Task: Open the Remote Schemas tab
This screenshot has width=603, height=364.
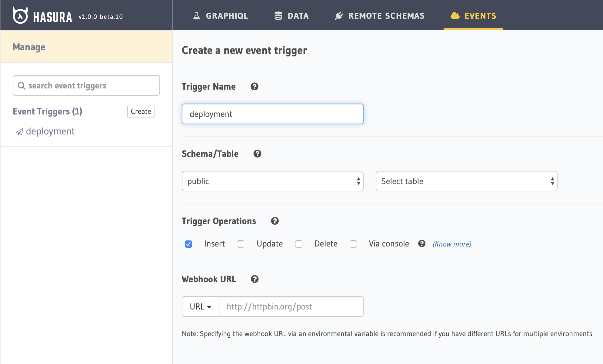Action: [x=380, y=16]
